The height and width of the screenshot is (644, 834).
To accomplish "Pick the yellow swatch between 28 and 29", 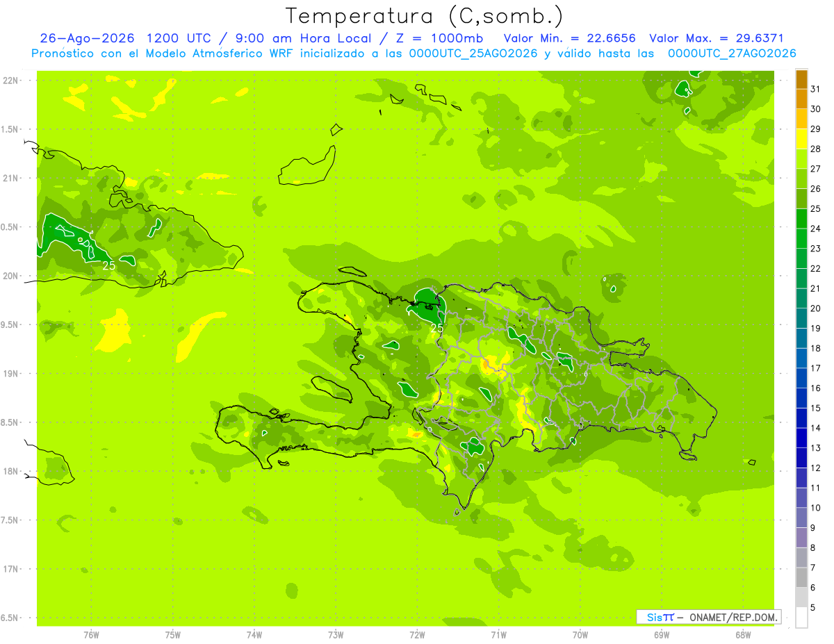I will (x=801, y=139).
